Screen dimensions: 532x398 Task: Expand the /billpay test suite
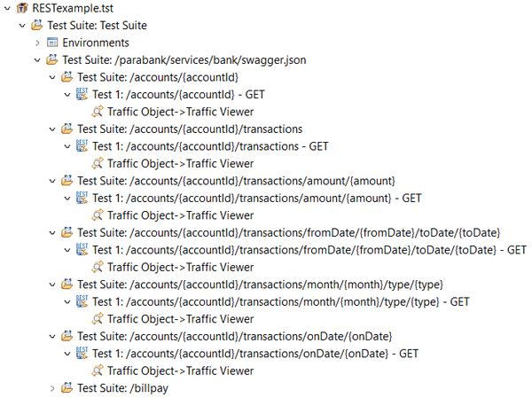pos(52,388)
